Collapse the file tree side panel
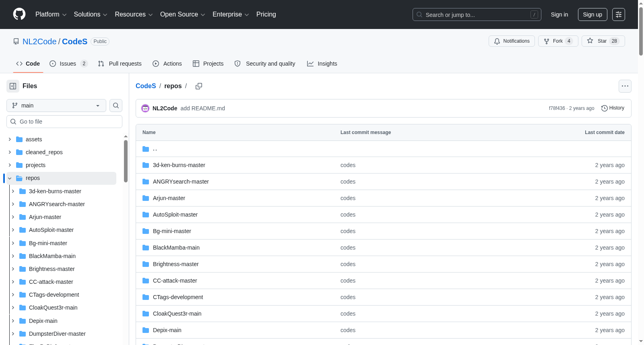Viewport: 644px width, 345px height. coord(13,86)
